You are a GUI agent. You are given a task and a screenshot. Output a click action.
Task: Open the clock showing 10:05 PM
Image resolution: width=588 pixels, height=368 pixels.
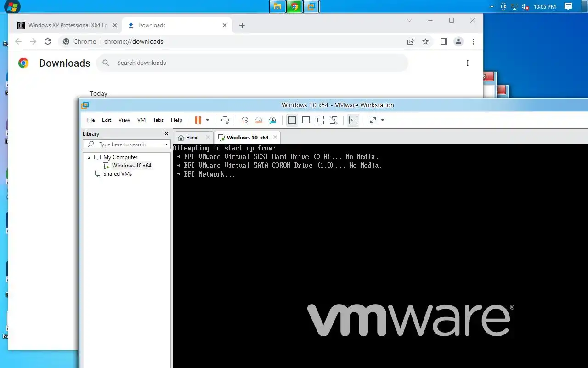545,7
